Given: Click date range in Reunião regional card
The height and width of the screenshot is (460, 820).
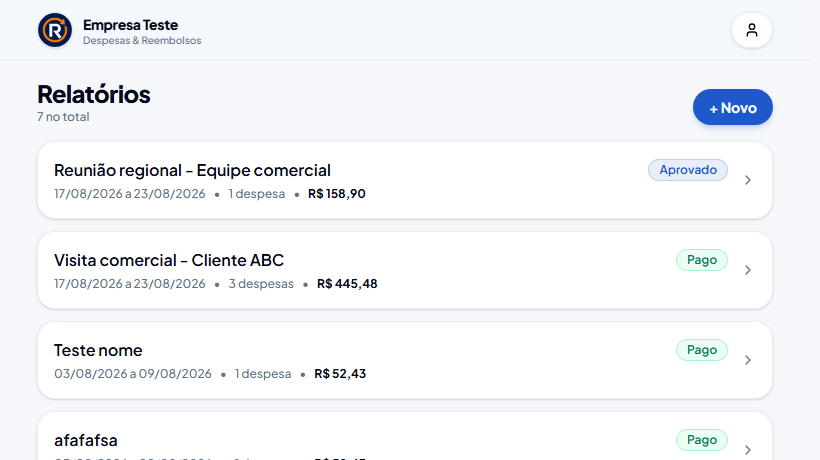Looking at the screenshot, I should (130, 194).
